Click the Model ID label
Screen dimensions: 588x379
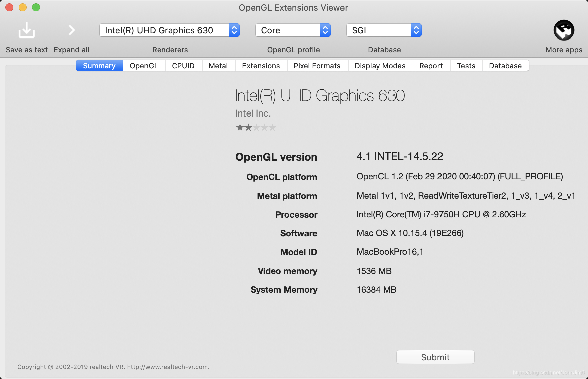[x=299, y=252]
